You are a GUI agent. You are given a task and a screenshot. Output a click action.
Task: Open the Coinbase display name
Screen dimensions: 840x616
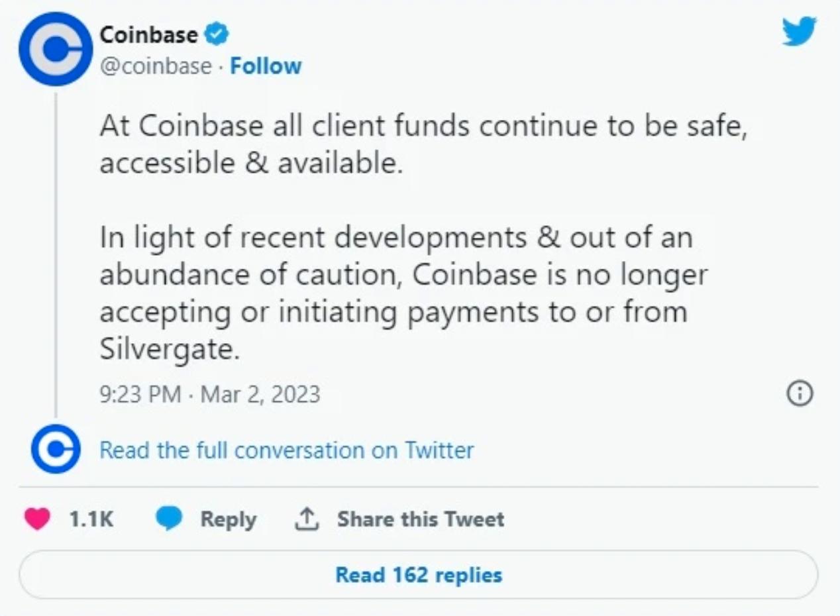point(148,34)
